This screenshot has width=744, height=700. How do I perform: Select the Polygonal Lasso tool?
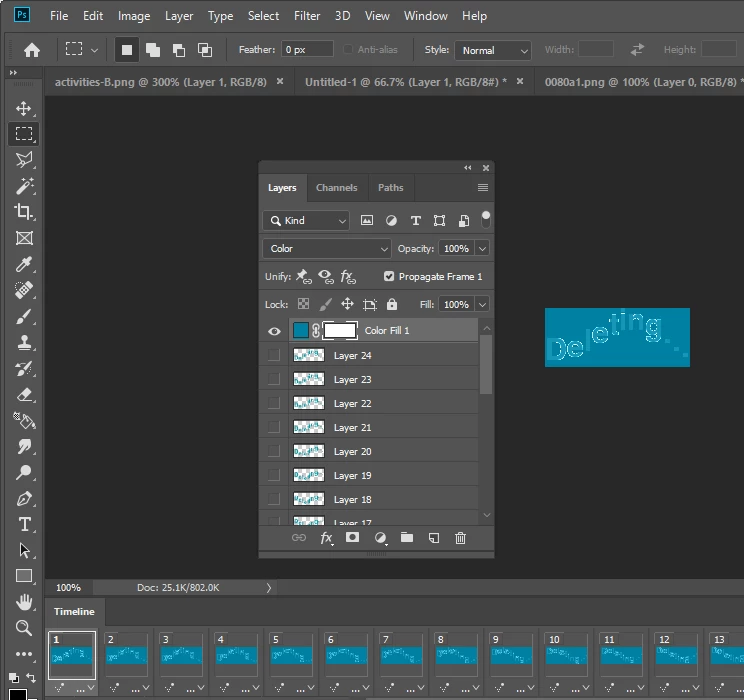[x=24, y=160]
